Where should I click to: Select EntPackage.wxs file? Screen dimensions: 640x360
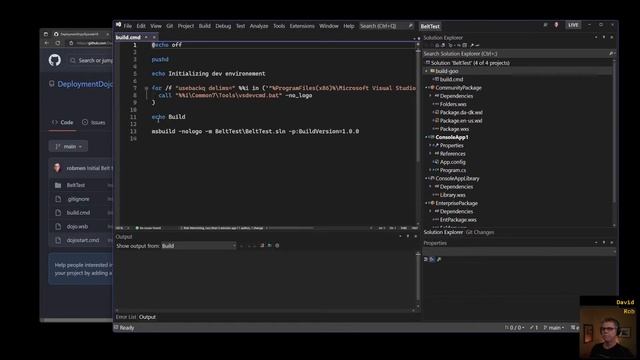pos(458,220)
